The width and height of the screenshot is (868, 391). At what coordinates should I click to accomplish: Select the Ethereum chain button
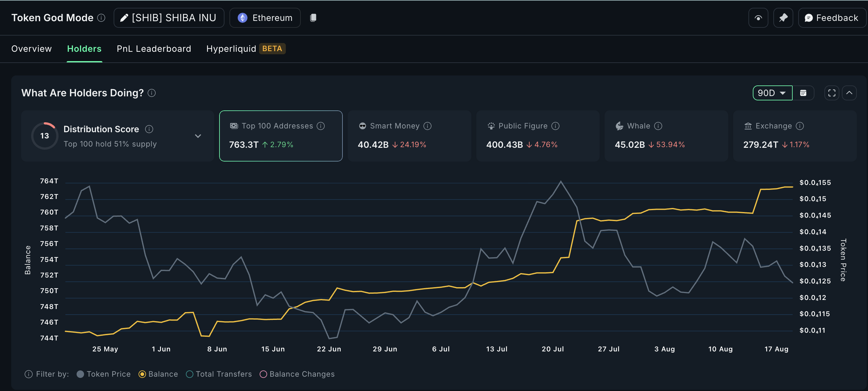click(x=265, y=17)
